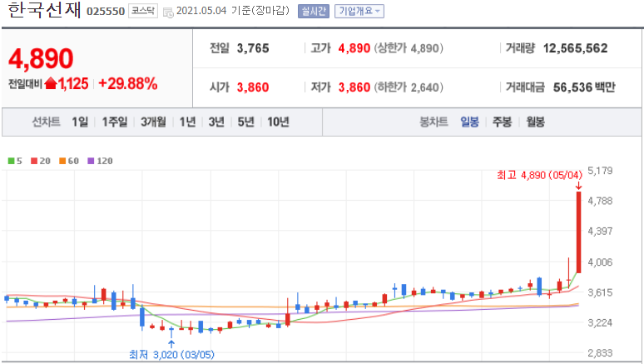Click the calendar clock icon beside the date

[168, 12]
